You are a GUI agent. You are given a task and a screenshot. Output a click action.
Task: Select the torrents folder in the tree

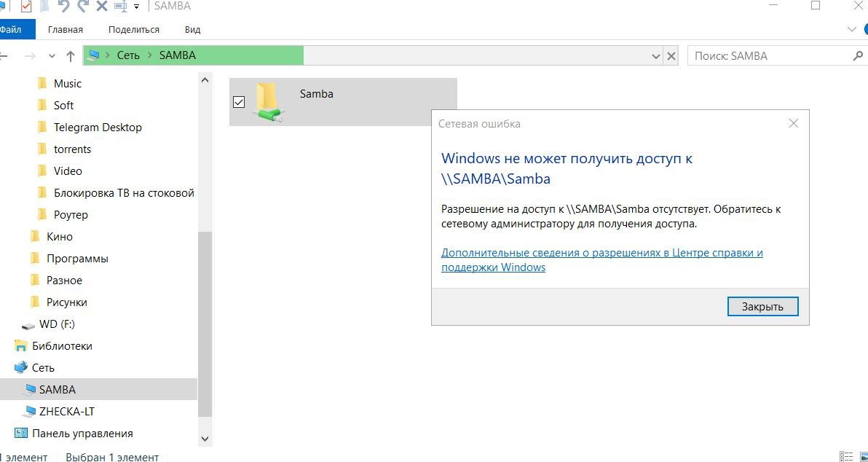(73, 149)
